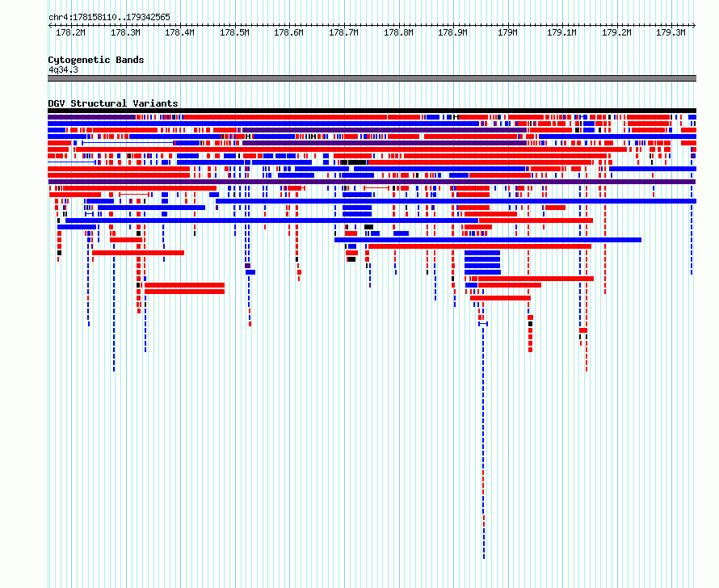719x588 pixels.
Task: Select the upper of the paired red bars near 178.4M
Action: [x=184, y=285]
